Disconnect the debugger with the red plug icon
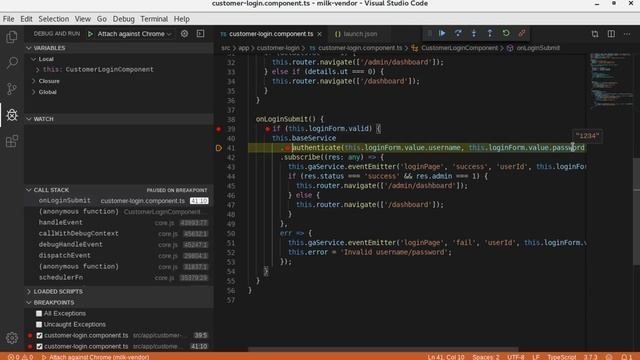Viewport: 640px width, 360px height. coord(522,33)
